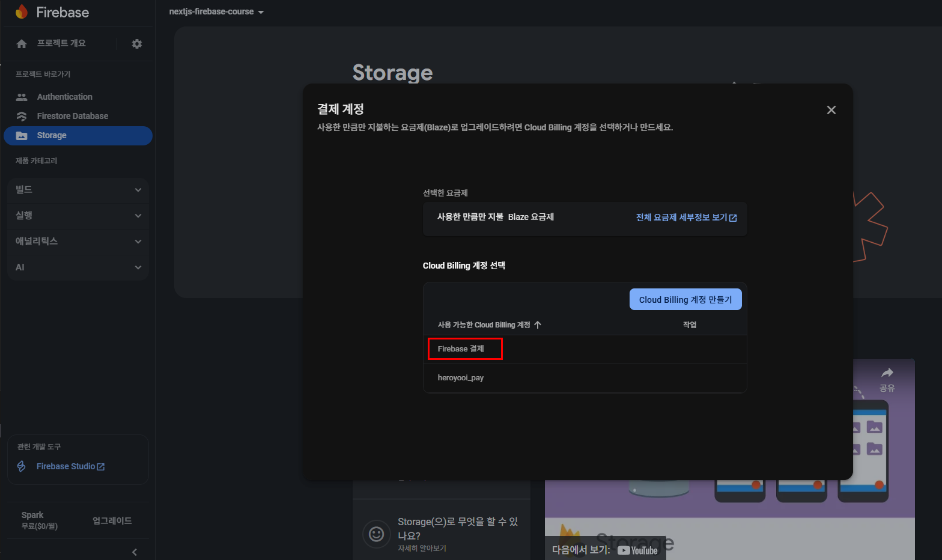Click the sort arrow for available billing accounts
The width and height of the screenshot is (942, 560).
click(x=538, y=325)
